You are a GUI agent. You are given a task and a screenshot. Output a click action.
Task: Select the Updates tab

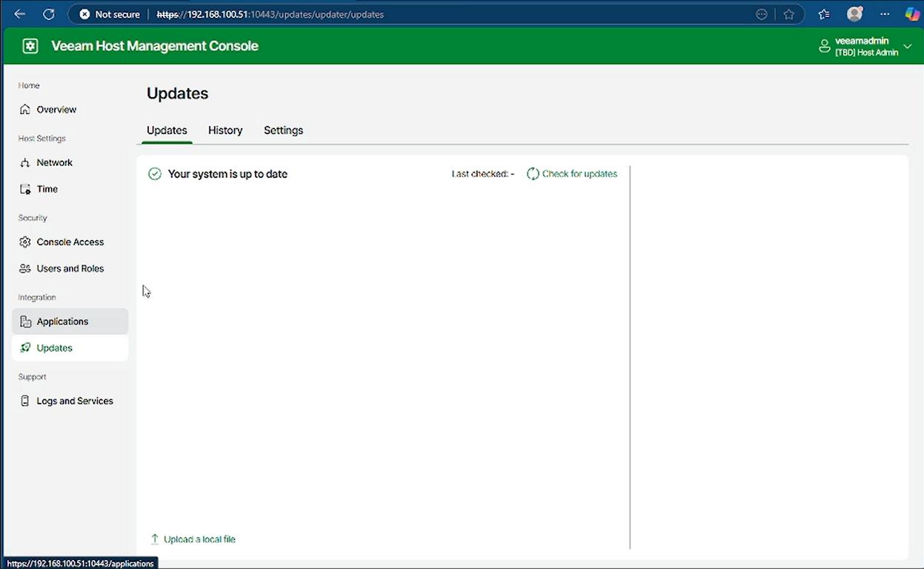167,130
